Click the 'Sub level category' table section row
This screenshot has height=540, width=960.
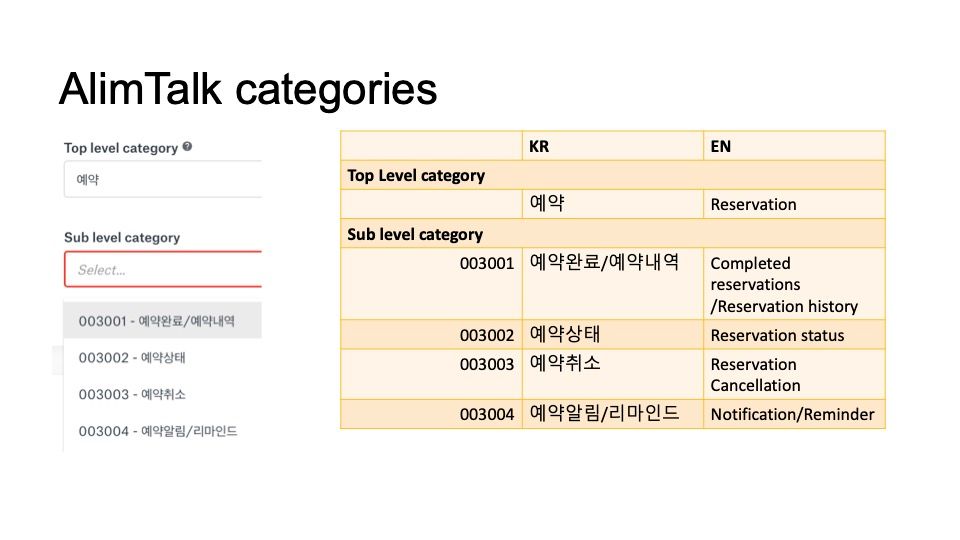pos(613,233)
